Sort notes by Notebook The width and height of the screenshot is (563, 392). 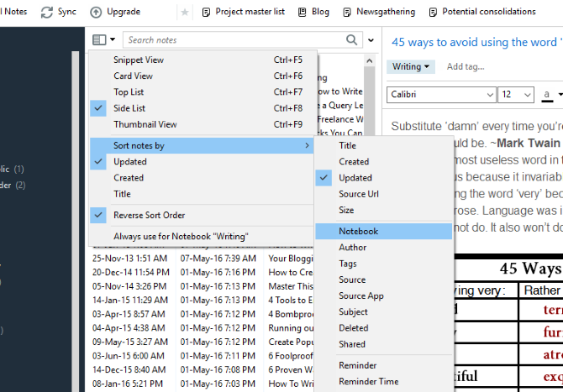pyautogui.click(x=359, y=231)
